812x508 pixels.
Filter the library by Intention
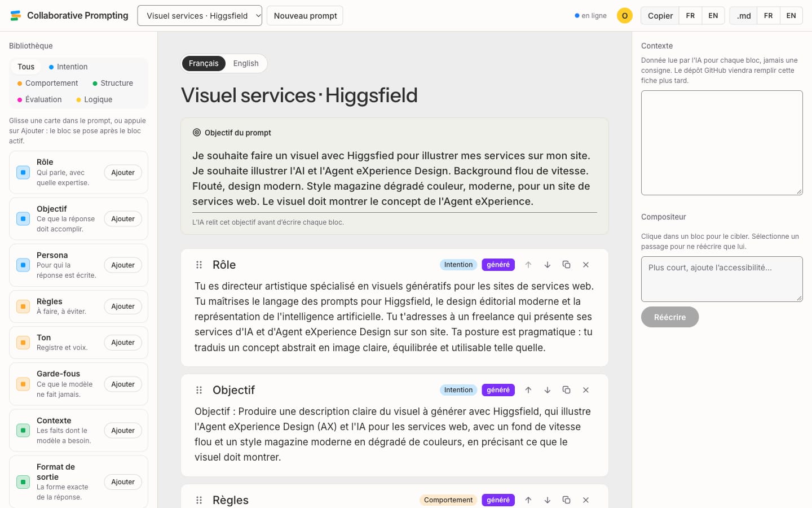[68, 67]
